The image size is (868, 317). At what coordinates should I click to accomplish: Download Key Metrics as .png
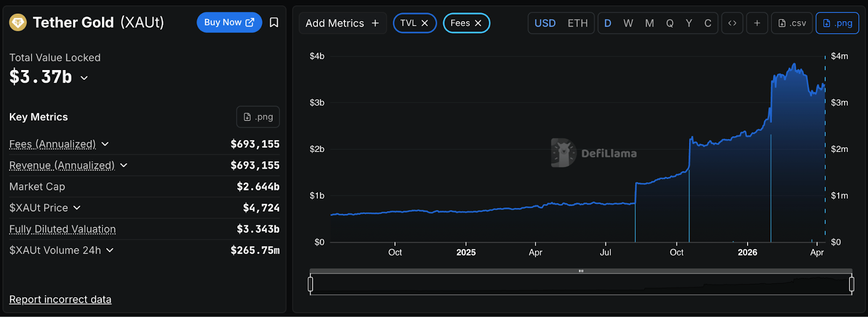pos(258,117)
